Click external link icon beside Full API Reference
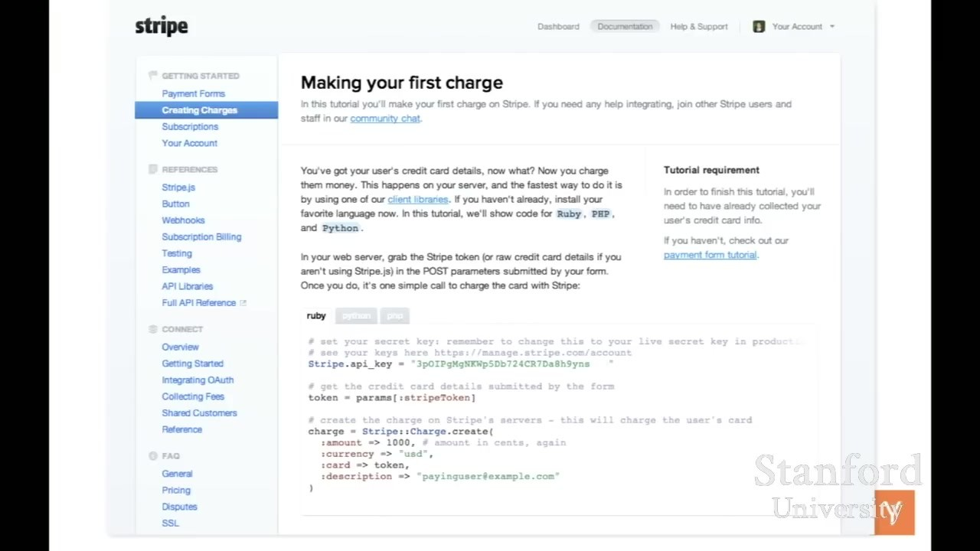980x551 pixels. point(243,302)
